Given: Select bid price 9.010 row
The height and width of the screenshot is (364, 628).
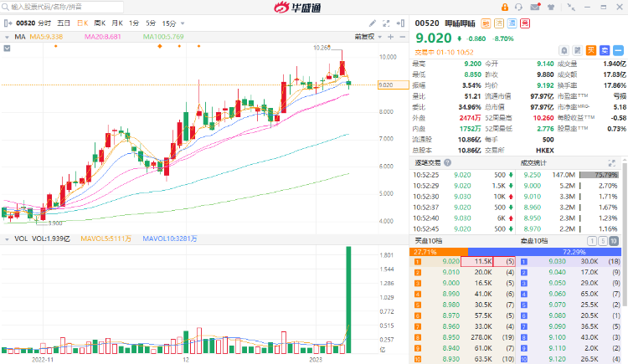Looking at the screenshot, I should tap(462, 272).
